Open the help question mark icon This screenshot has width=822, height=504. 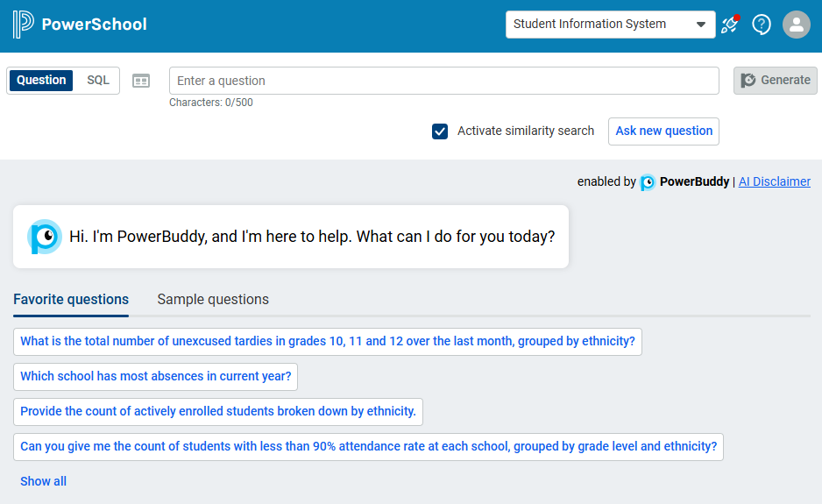pos(762,25)
